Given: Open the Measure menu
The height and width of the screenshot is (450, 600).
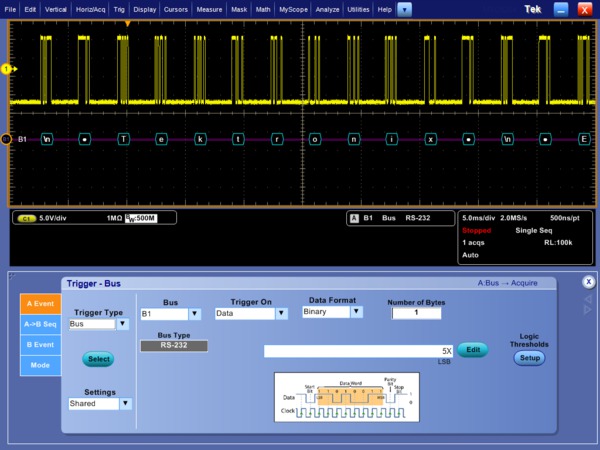Looking at the screenshot, I should tap(209, 9).
